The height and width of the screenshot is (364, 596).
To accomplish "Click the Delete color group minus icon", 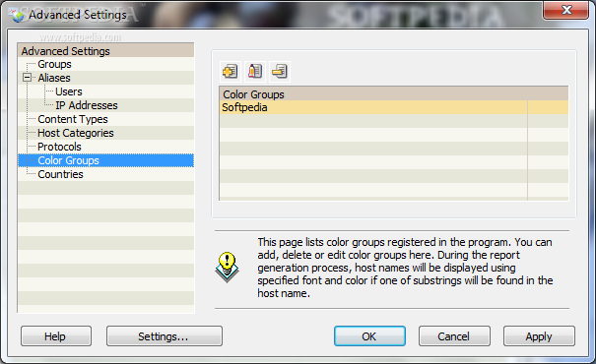I will (x=280, y=72).
